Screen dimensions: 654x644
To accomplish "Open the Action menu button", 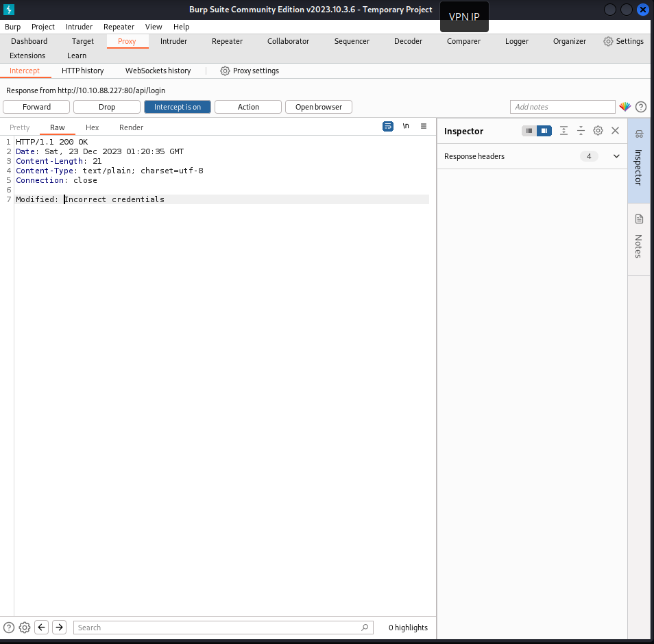I will (x=248, y=107).
